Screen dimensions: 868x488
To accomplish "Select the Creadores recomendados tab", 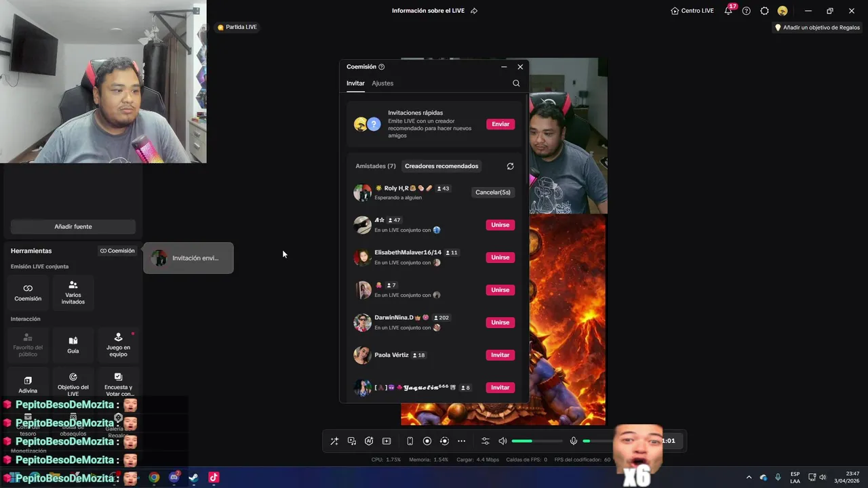I will pyautogui.click(x=441, y=166).
